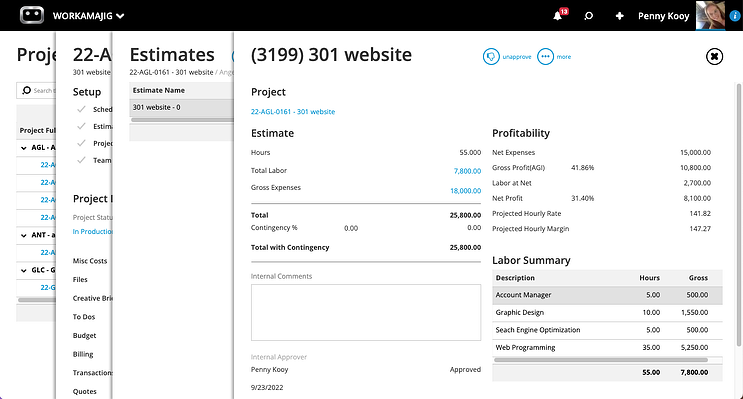Open search from the top bar
The height and width of the screenshot is (399, 743).
(x=589, y=16)
